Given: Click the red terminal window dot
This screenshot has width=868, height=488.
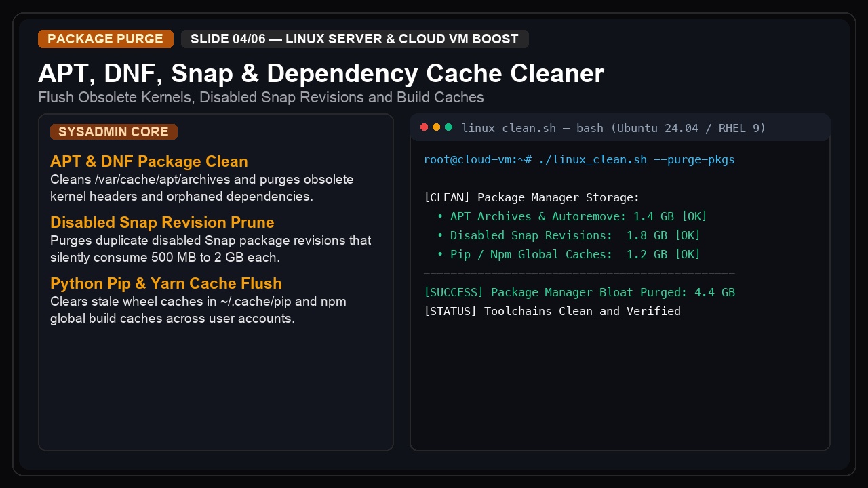Looking at the screenshot, I should point(425,127).
